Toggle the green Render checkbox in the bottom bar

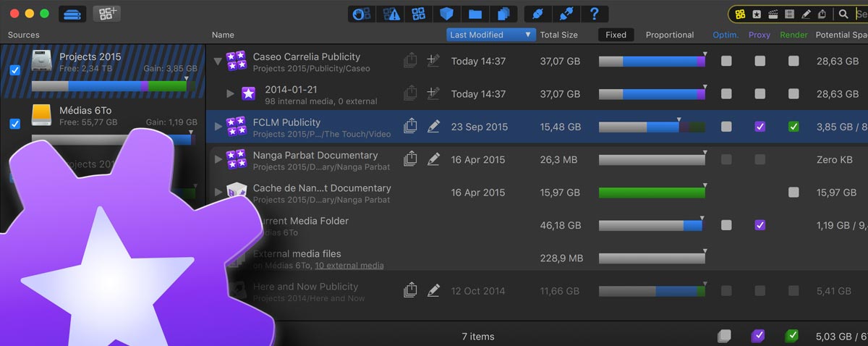[x=792, y=336]
